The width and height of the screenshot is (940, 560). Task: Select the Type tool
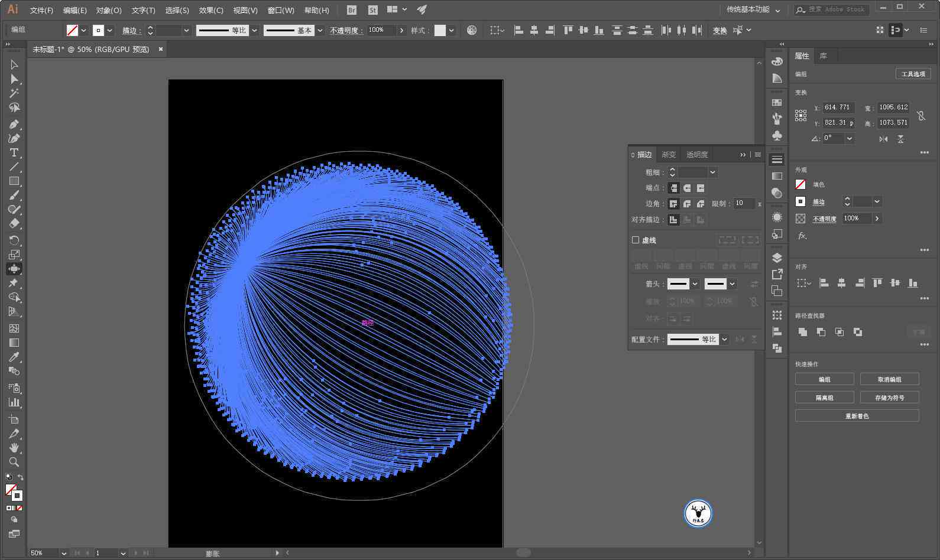(14, 152)
